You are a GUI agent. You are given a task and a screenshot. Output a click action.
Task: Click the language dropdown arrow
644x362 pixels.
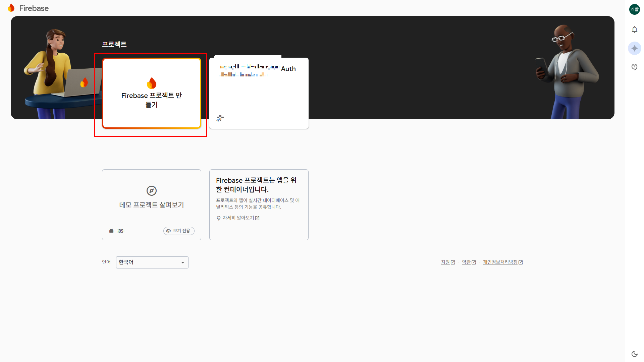point(183,262)
